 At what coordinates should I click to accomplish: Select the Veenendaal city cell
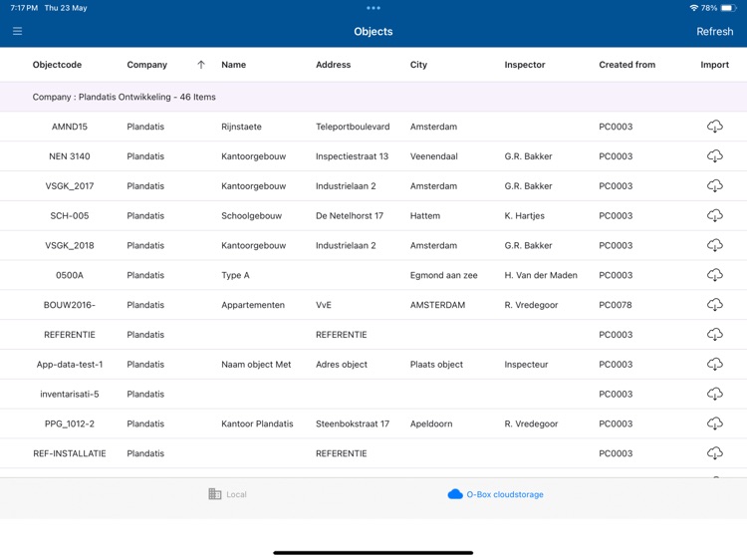click(433, 155)
